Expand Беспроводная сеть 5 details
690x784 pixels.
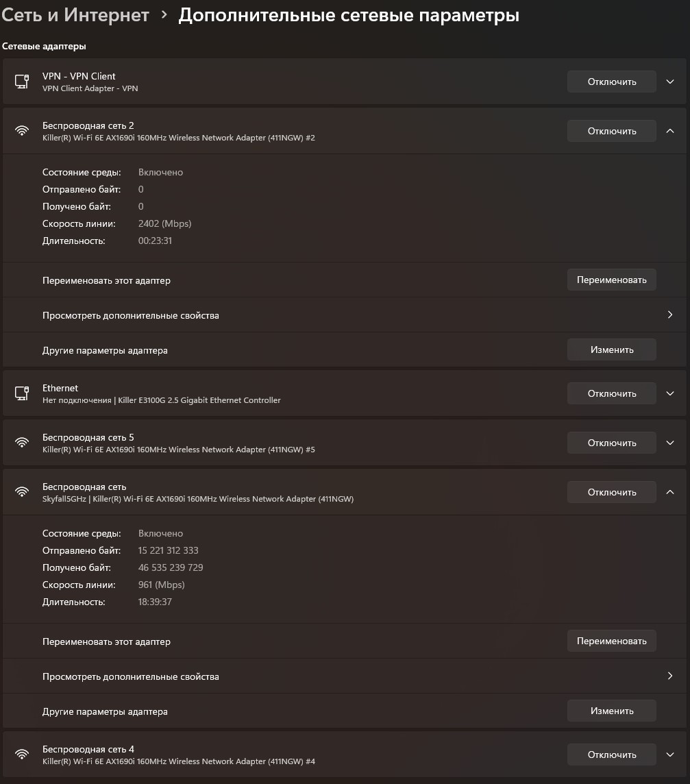click(670, 443)
